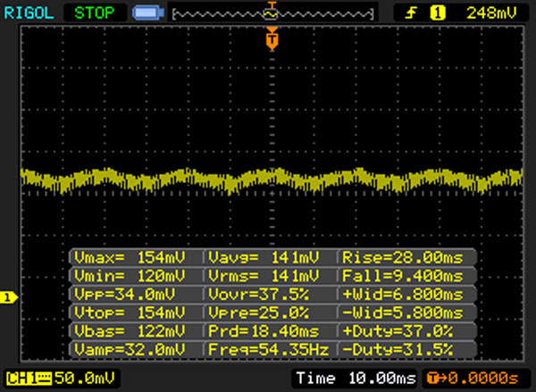The height and width of the screenshot is (392, 536).
Task: Click the yellow trigger source channel 1 badge
Action: click(x=438, y=13)
